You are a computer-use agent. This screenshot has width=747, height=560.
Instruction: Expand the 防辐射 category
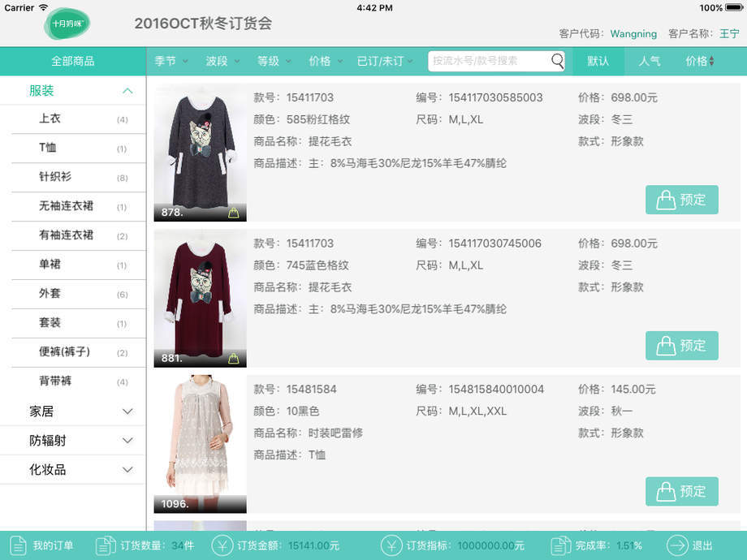click(x=73, y=440)
